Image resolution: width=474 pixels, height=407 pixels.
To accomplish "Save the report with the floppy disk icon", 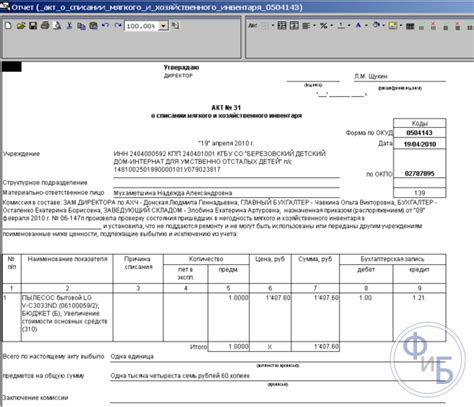I will click(33, 26).
